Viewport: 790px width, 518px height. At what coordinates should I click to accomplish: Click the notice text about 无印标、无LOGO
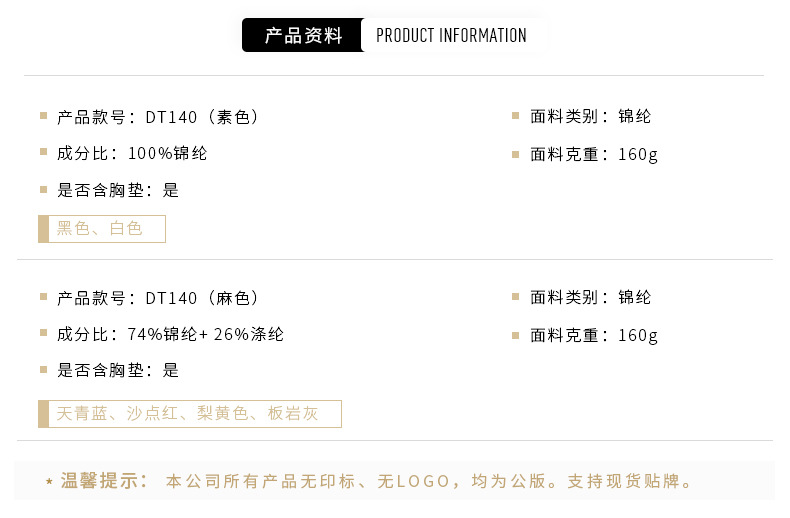[x=429, y=482]
